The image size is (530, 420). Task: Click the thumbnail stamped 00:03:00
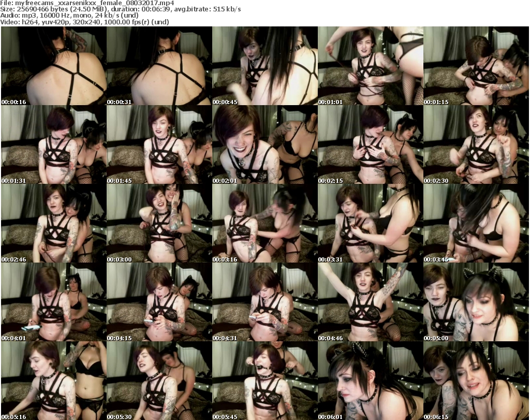point(159,223)
